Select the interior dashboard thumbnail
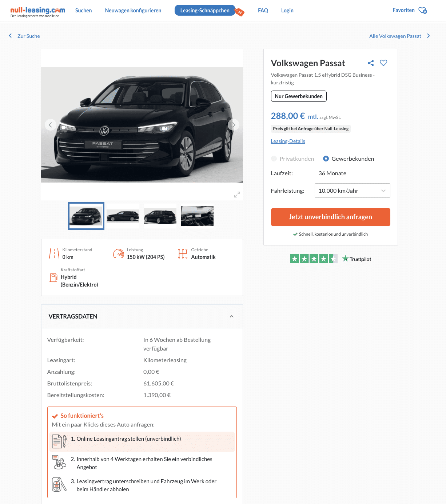Screen dimensions: 446x504 click(x=197, y=216)
